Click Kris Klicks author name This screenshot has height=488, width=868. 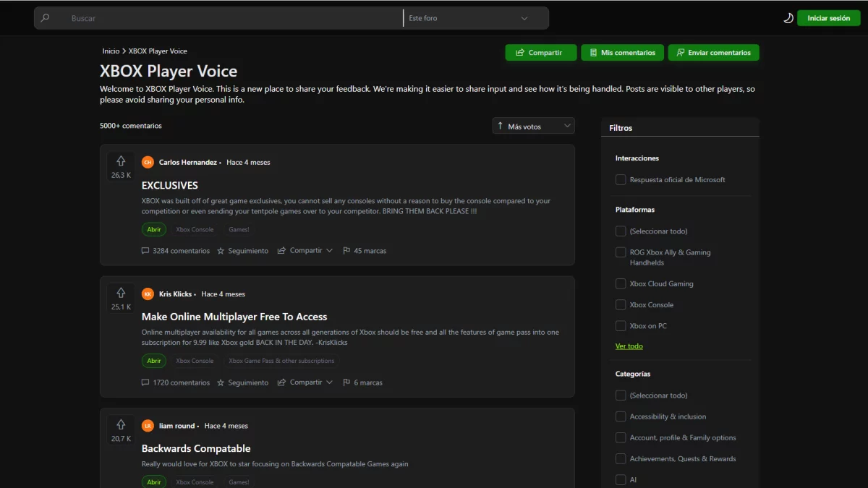(176, 294)
